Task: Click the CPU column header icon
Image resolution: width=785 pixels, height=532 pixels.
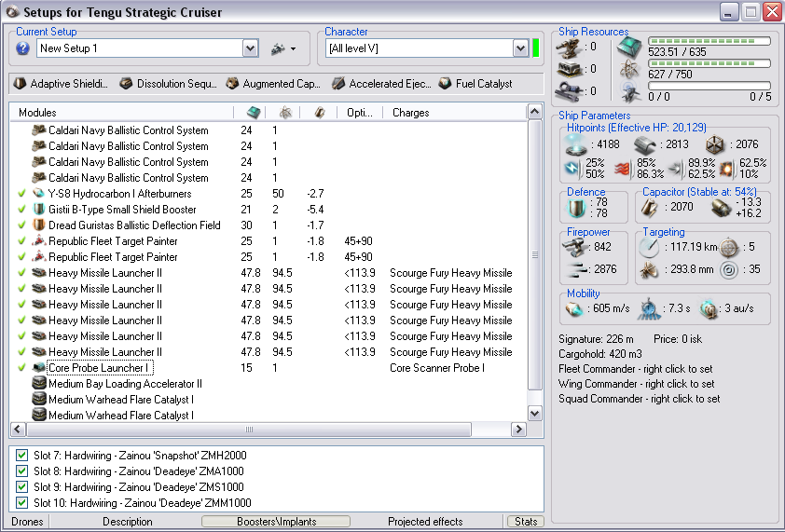Action: click(254, 113)
